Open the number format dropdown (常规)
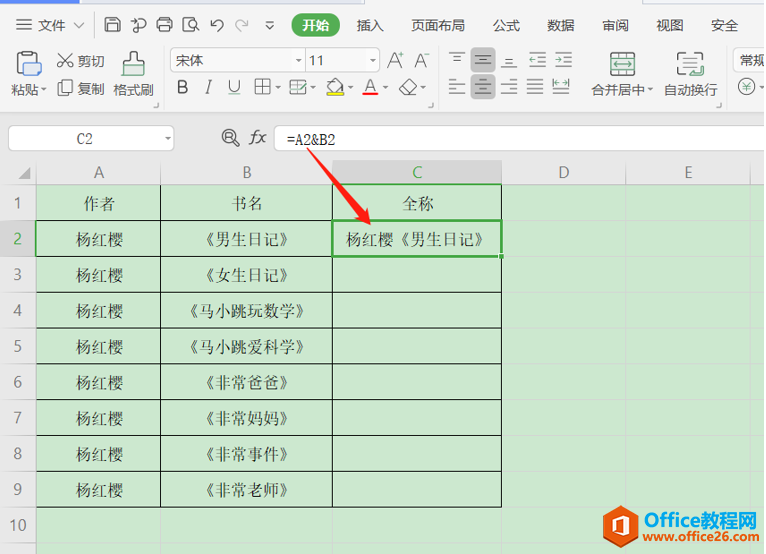 click(750, 61)
